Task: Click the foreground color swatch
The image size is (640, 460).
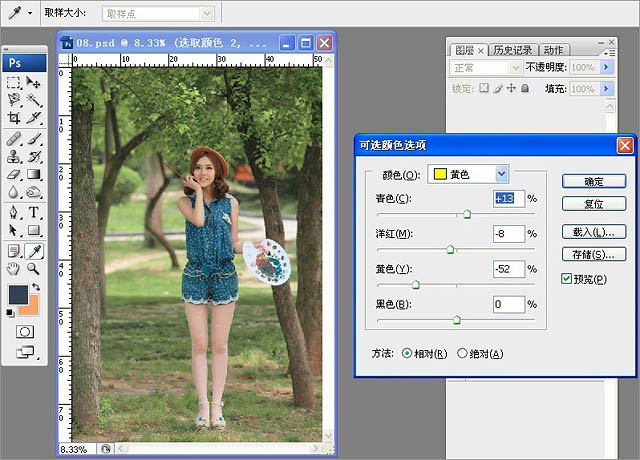Action: tap(18, 294)
